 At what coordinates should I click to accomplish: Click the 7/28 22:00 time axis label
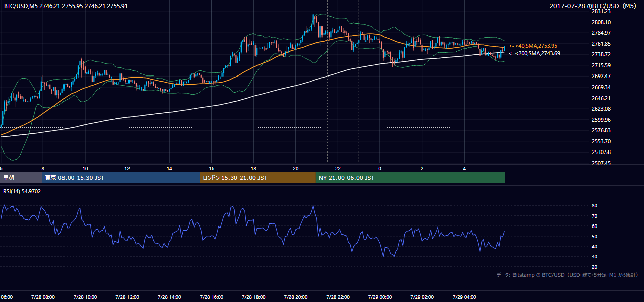click(338, 297)
